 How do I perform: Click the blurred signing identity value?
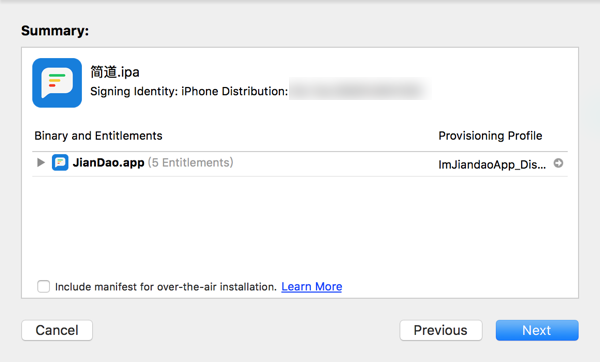[x=360, y=90]
